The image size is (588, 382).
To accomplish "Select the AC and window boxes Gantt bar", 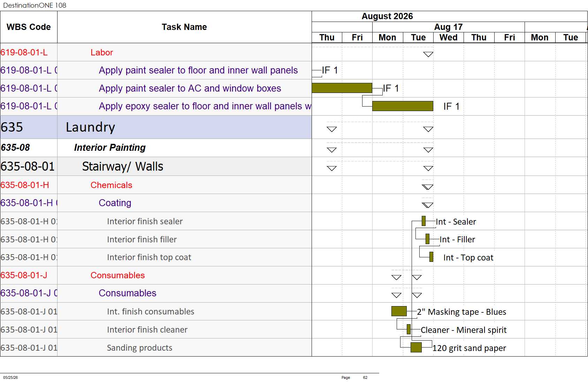I will coord(342,88).
